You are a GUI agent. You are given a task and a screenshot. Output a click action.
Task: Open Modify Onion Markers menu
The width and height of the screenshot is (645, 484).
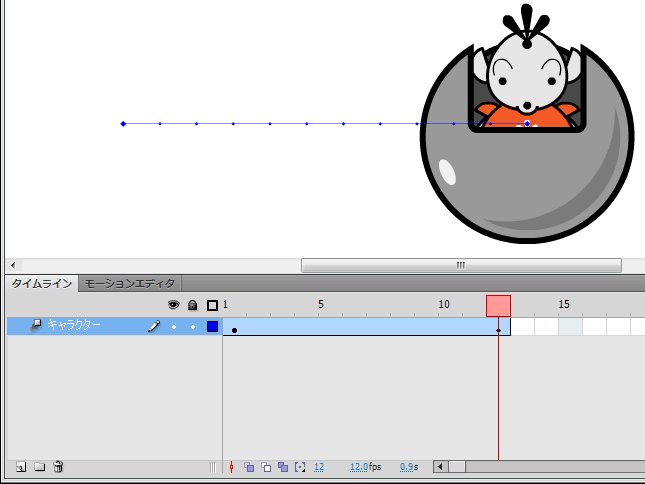(x=300, y=467)
